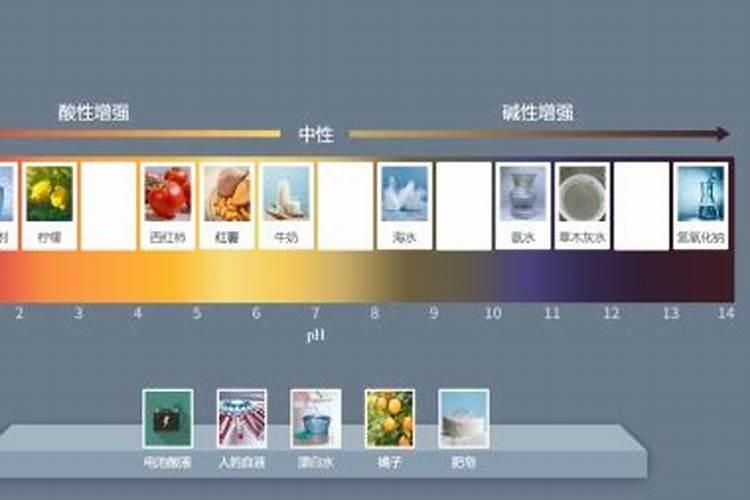This screenshot has height=500, width=750.
Task: Click the empty slot before sodium hydroxide card
Action: coord(641,206)
